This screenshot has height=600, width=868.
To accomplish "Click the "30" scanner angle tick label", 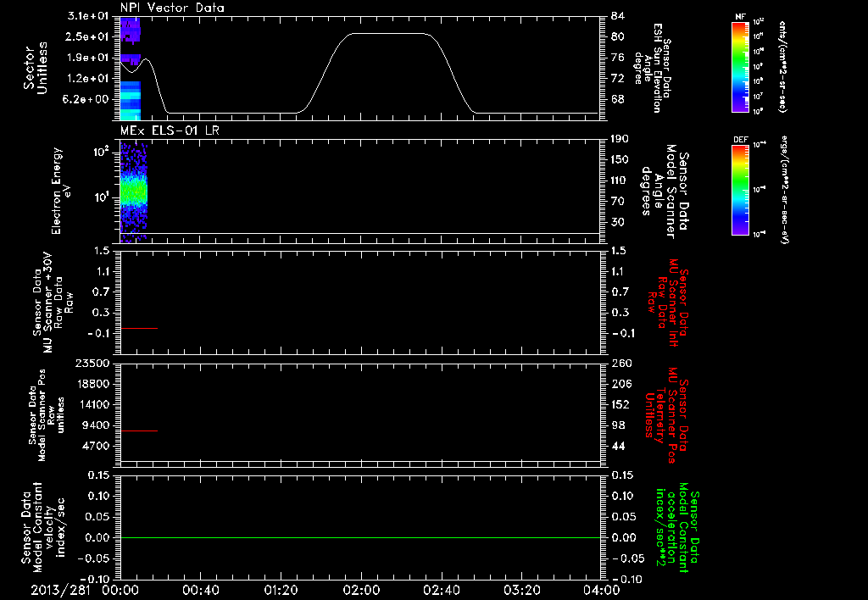I will pos(618,223).
